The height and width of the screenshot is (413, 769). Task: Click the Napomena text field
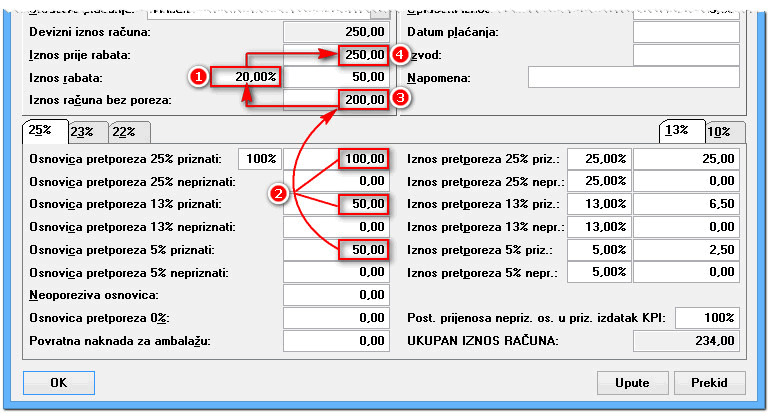632,77
